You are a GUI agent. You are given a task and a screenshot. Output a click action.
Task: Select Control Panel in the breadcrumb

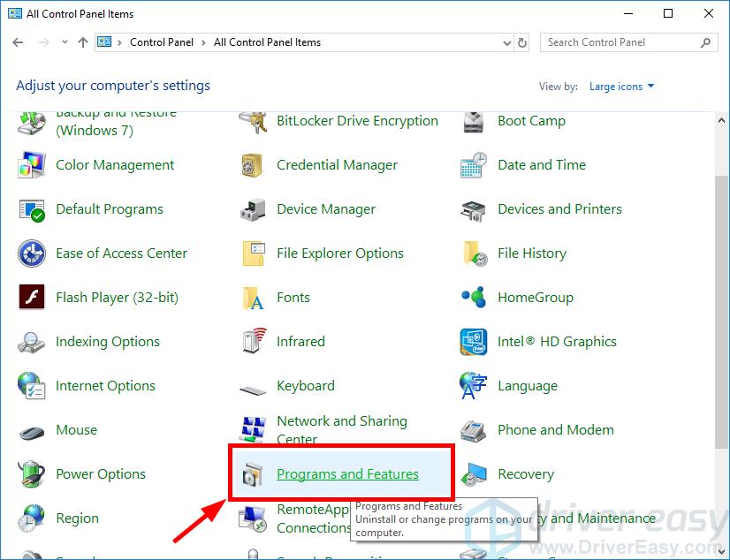[162, 42]
